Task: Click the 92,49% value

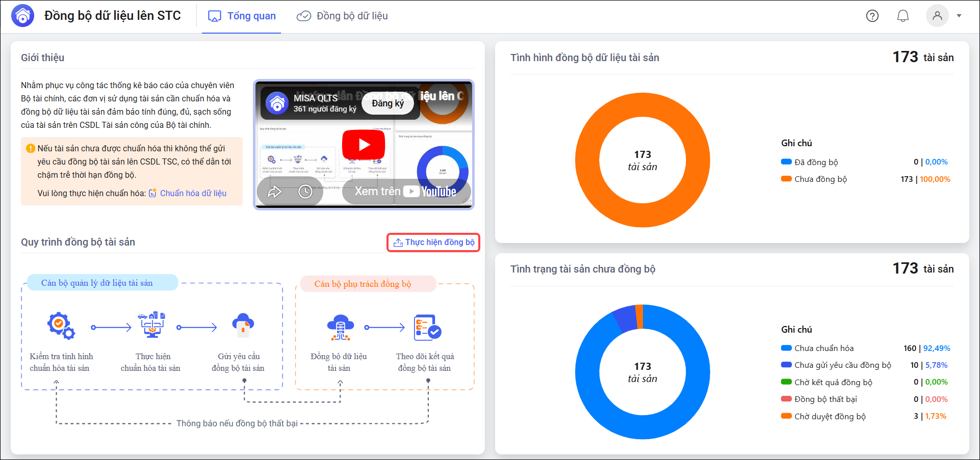Action: [937, 348]
